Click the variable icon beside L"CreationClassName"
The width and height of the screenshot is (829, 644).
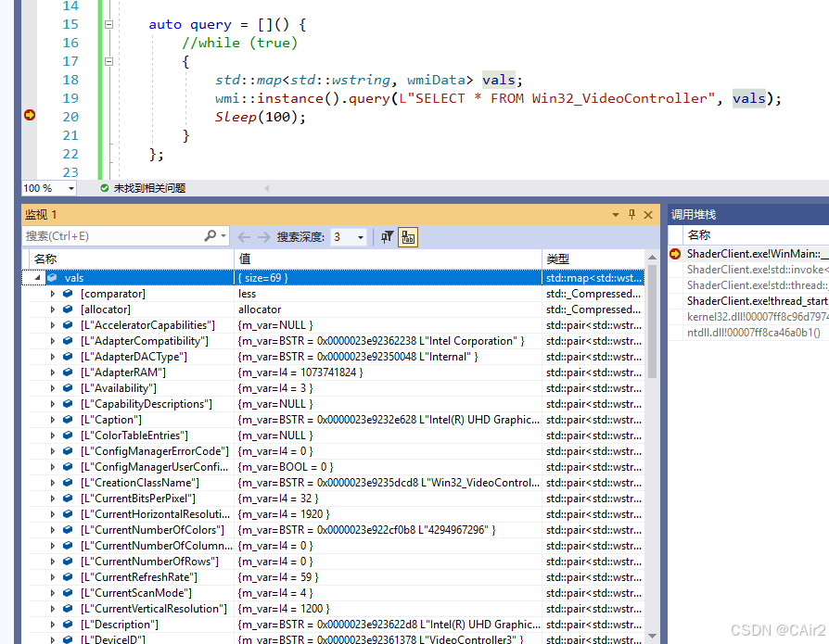point(68,483)
